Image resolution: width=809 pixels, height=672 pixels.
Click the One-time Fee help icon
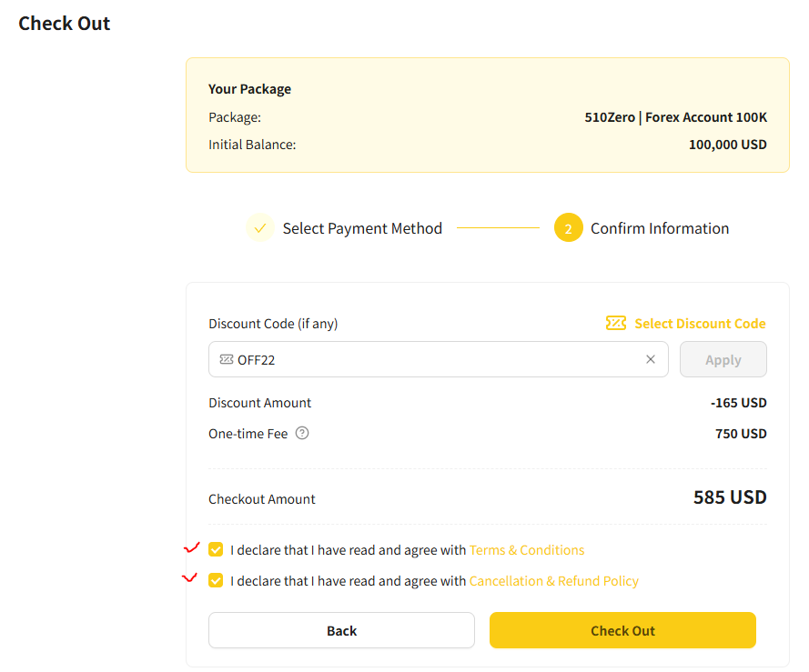pos(302,433)
